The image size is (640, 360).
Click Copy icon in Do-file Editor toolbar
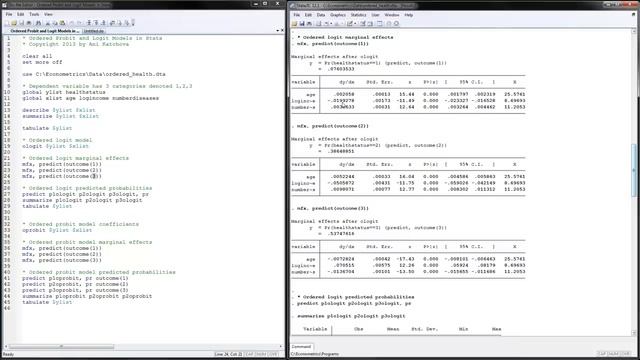pos(55,23)
